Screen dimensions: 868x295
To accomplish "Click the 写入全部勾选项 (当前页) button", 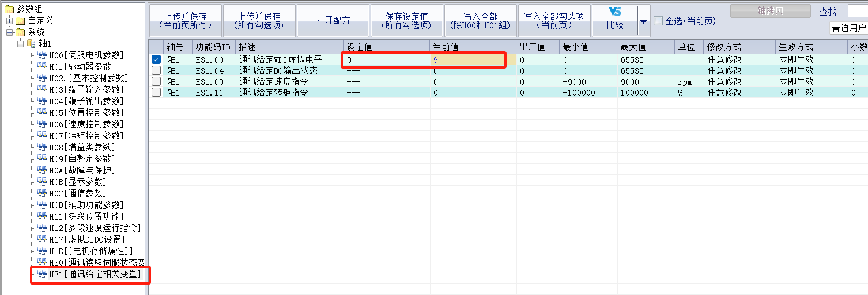I will [x=554, y=21].
